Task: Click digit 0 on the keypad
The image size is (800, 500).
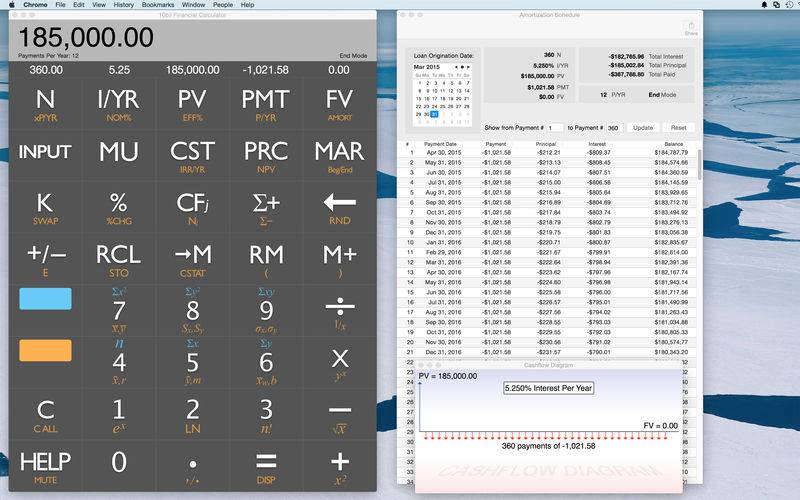Action: point(119,466)
